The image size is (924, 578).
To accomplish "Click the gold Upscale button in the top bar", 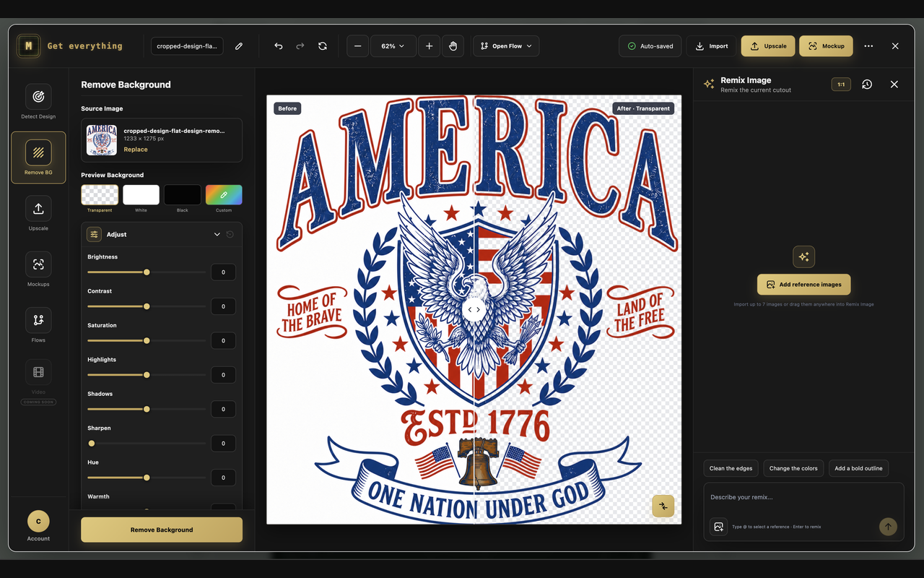I will pos(768,46).
